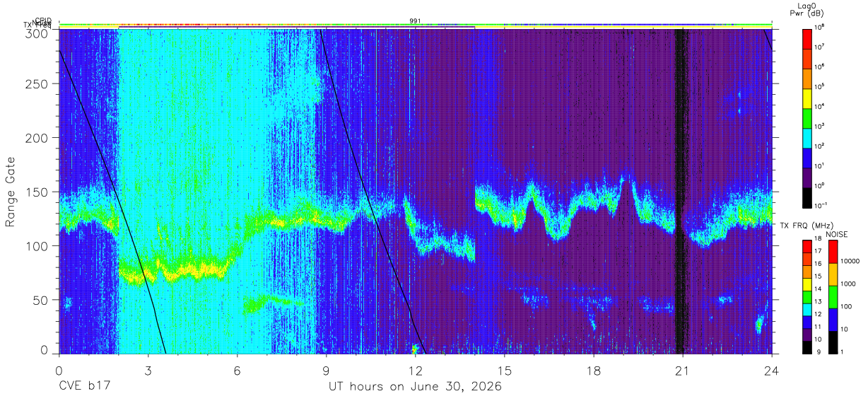Screen dimensions: 868x401
Task: Pick the green segment of NOISE colorbar
Action: pyautogui.click(x=833, y=297)
